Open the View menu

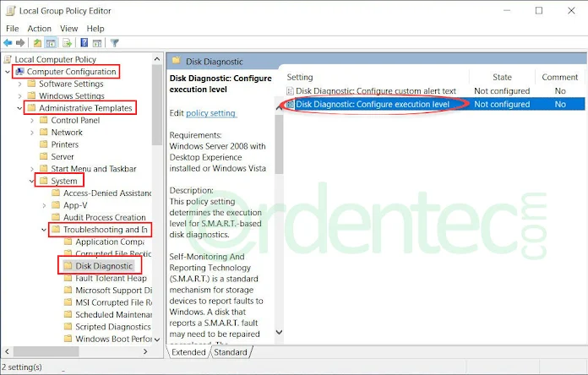69,29
